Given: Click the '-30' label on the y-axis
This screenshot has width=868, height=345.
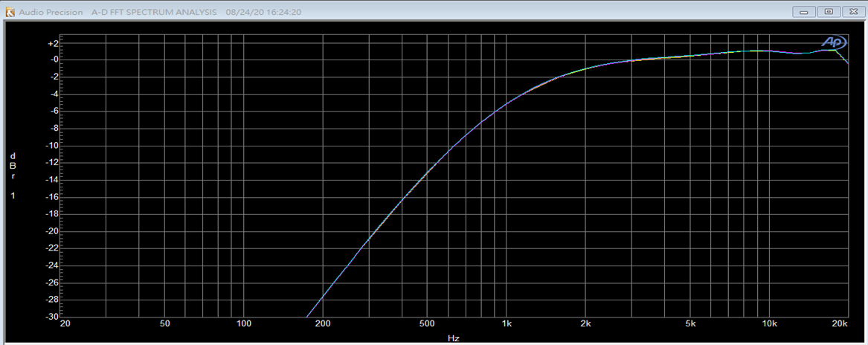Looking at the screenshot, I should 52,317.
